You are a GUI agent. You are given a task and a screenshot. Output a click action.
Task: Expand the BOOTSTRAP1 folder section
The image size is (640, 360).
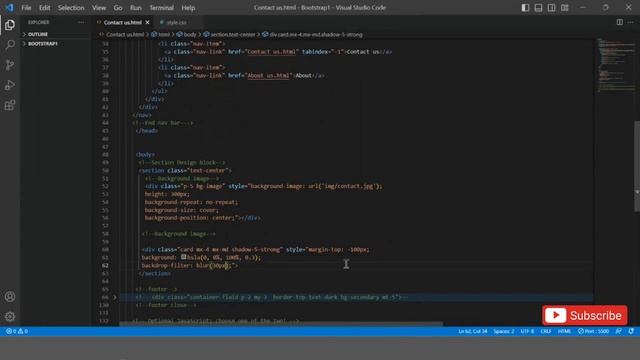(x=40, y=44)
